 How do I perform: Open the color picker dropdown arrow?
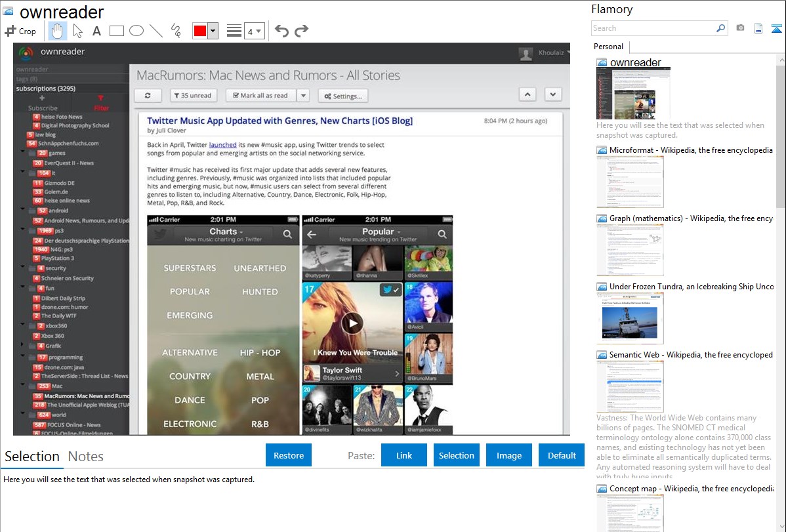[213, 31]
